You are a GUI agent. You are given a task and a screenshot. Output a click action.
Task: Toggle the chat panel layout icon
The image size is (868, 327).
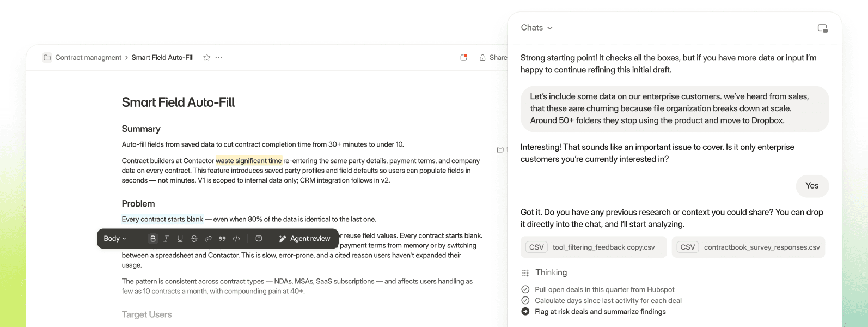click(x=822, y=28)
